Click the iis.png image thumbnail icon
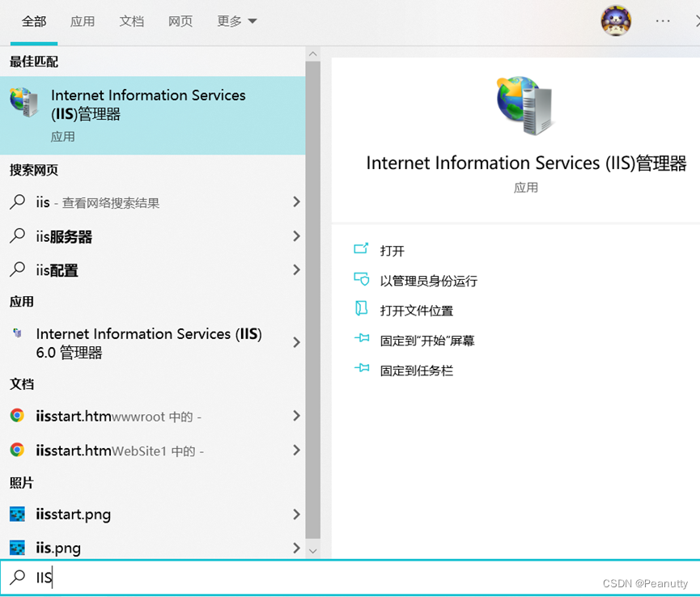Image resolution: width=700 pixels, height=597 pixels. tap(18, 548)
